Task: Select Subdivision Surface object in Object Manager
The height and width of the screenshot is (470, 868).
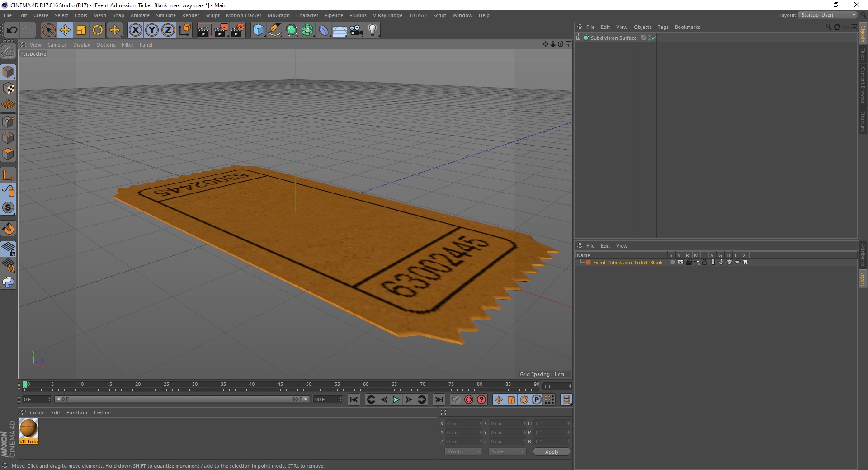Action: (613, 38)
